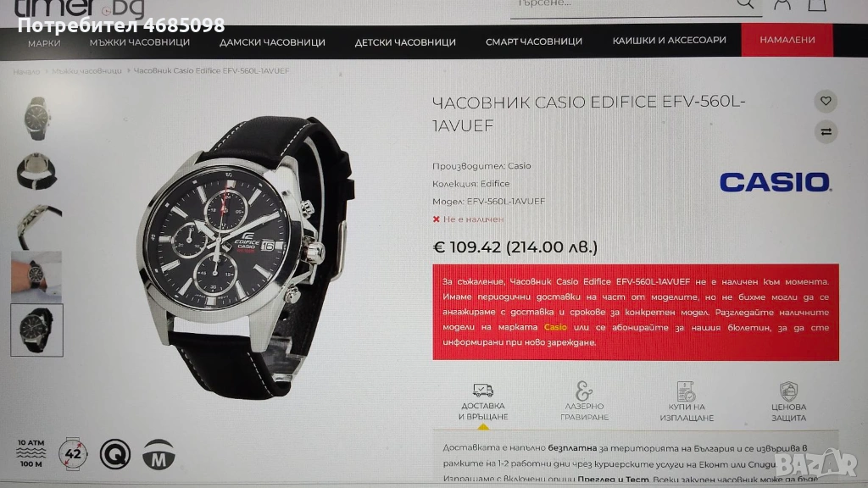Open СМАРТ ЧАСОВНИЦИ menu item
The height and width of the screenshot is (488, 868).
tap(534, 42)
